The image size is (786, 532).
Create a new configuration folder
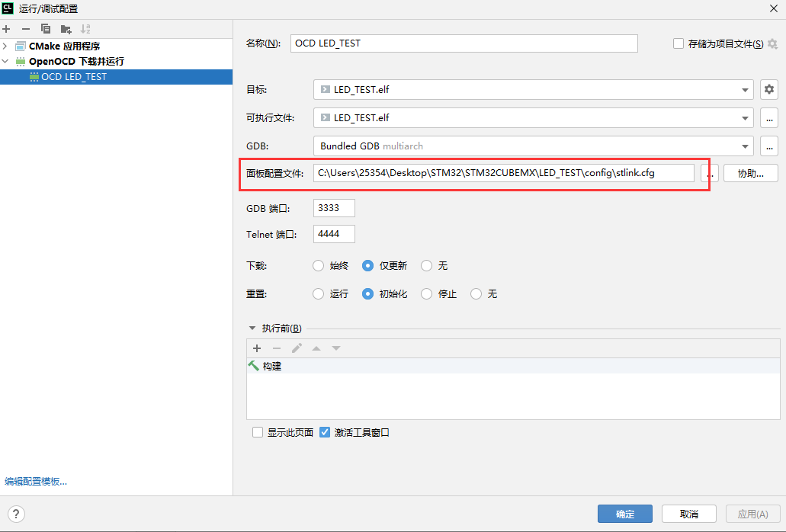tap(66, 29)
